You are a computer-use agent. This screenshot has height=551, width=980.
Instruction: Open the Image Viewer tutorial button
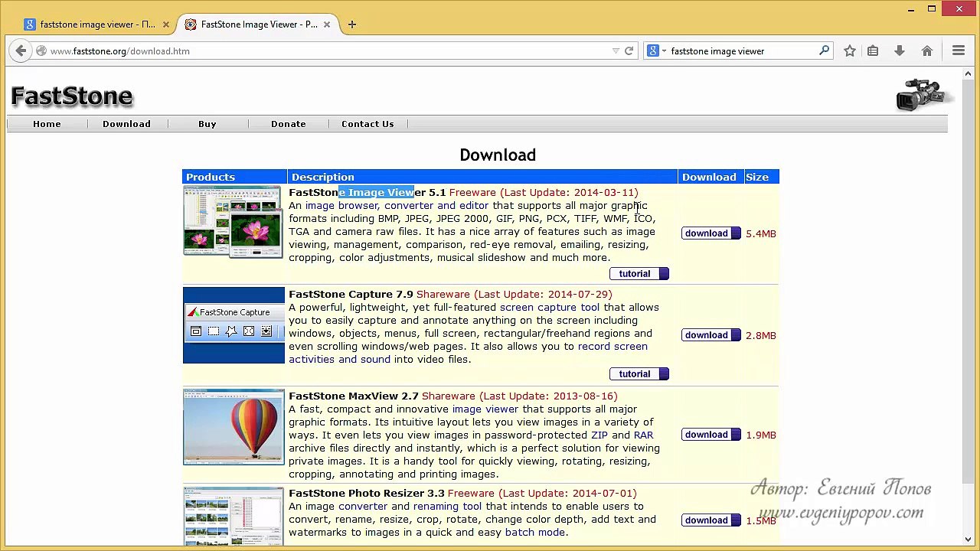coord(639,274)
